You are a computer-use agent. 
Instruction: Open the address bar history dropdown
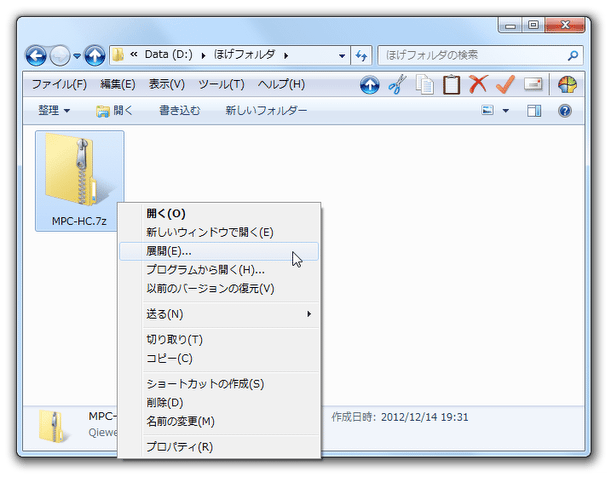click(x=342, y=56)
